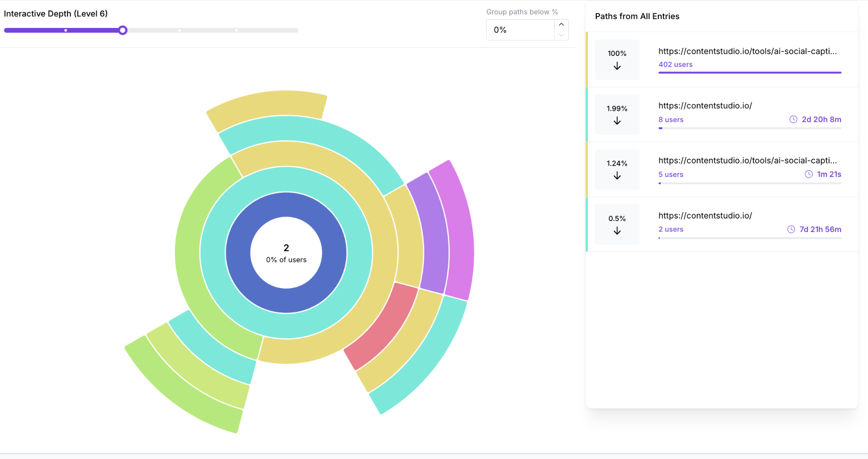868x459 pixels.
Task: Click the '7d 21h 56m' duration text
Action: point(820,229)
